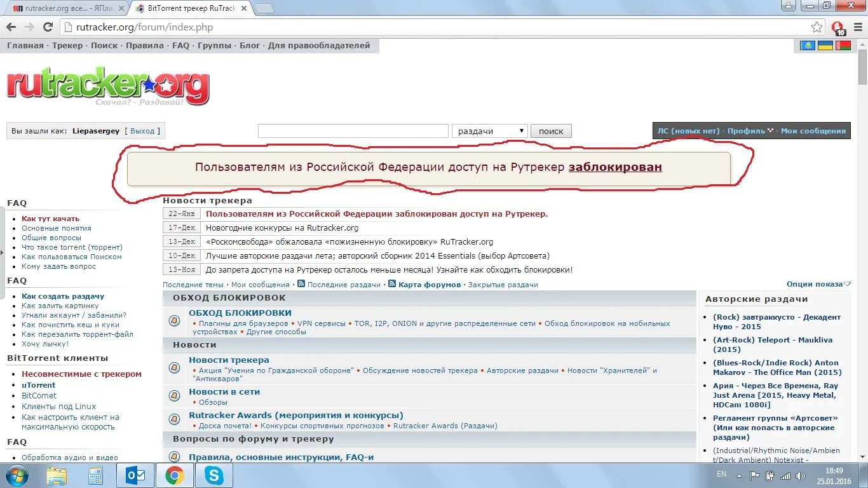Open Поиск in the top menu
The image size is (868, 488).
pyautogui.click(x=104, y=45)
